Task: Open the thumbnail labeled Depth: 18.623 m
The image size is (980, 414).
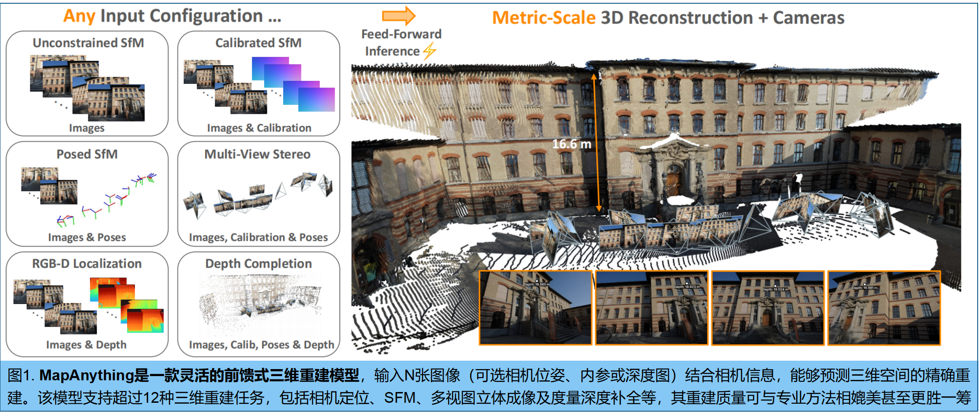Action: point(652,308)
